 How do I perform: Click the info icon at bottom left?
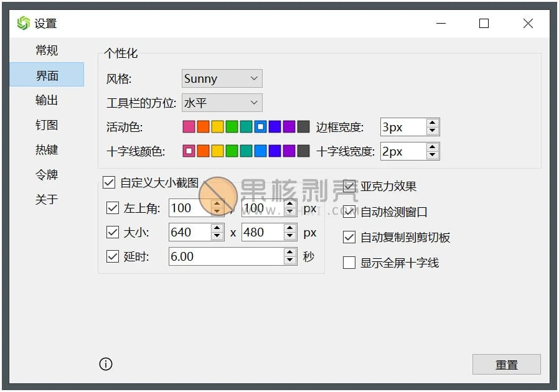tap(106, 364)
